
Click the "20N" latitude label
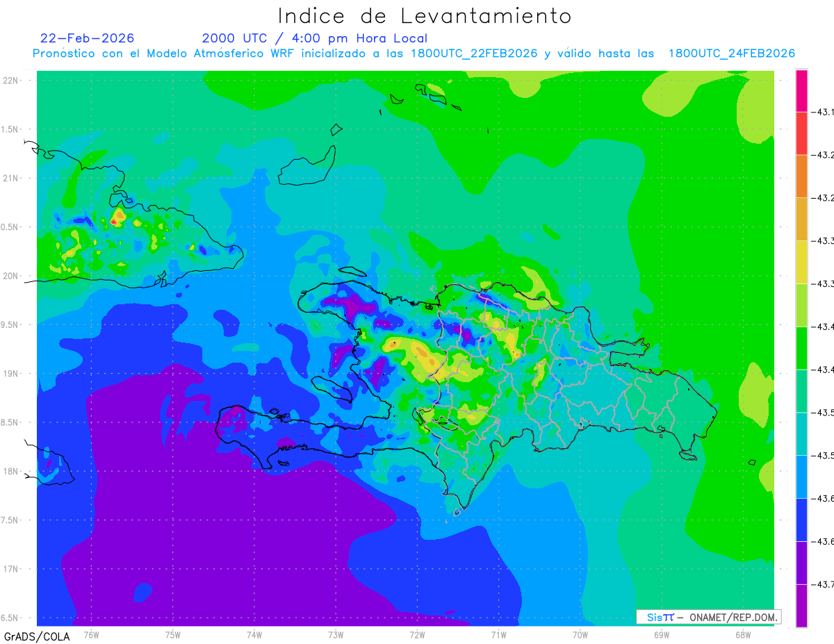[x=10, y=276]
